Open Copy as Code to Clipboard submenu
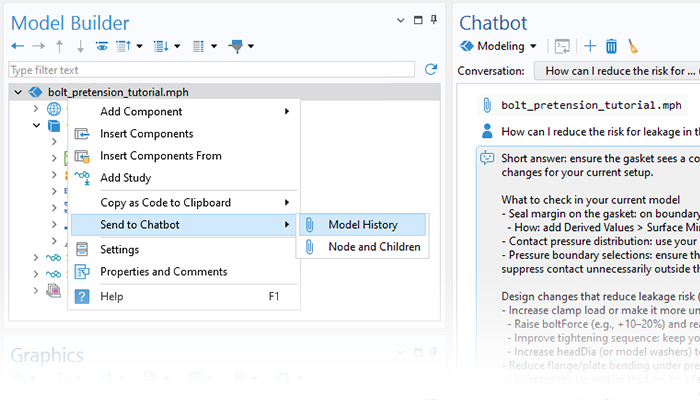Screen dimensions: 700x400 pos(184,203)
